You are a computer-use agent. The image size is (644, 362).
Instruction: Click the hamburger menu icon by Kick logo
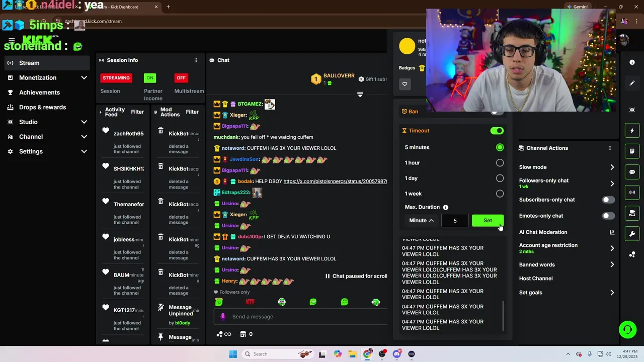pos(12,40)
